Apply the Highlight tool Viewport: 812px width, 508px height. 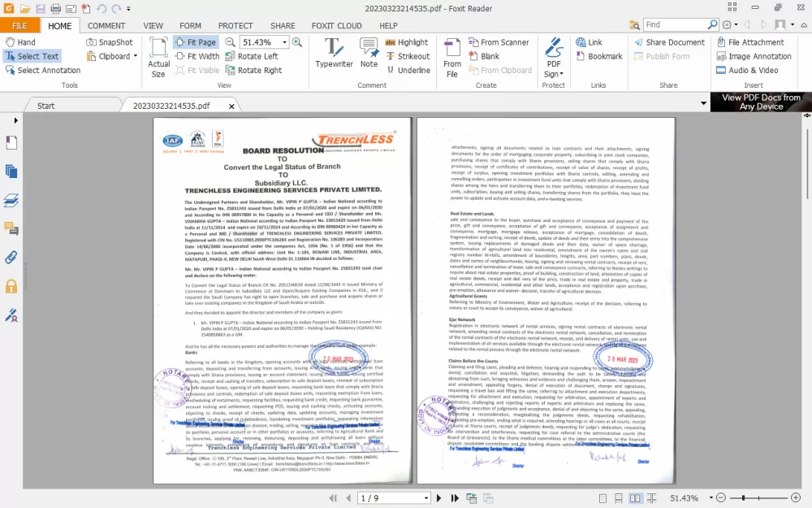(407, 42)
